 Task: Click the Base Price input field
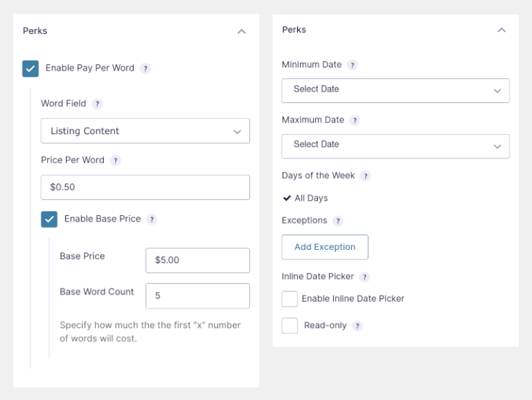tap(197, 260)
